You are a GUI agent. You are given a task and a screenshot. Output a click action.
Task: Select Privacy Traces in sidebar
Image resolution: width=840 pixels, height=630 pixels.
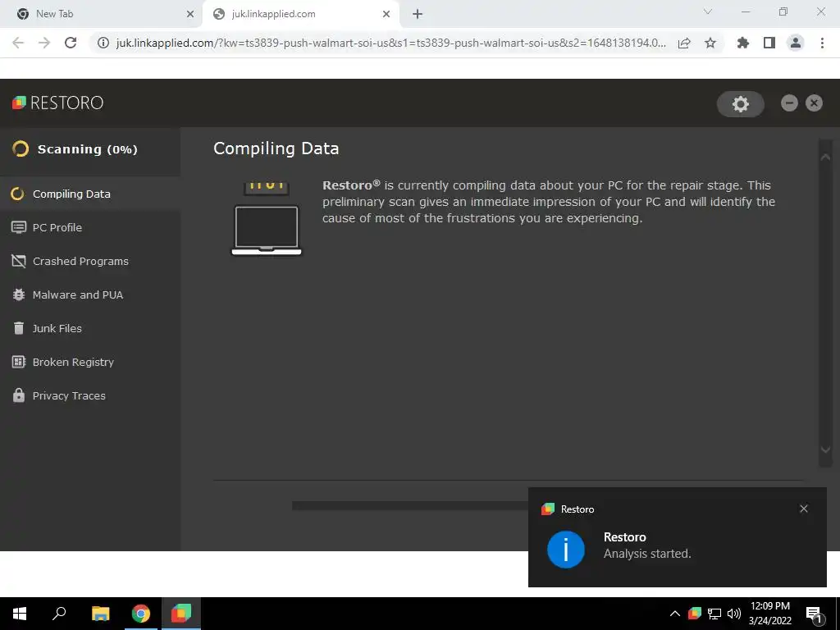[x=90, y=395]
